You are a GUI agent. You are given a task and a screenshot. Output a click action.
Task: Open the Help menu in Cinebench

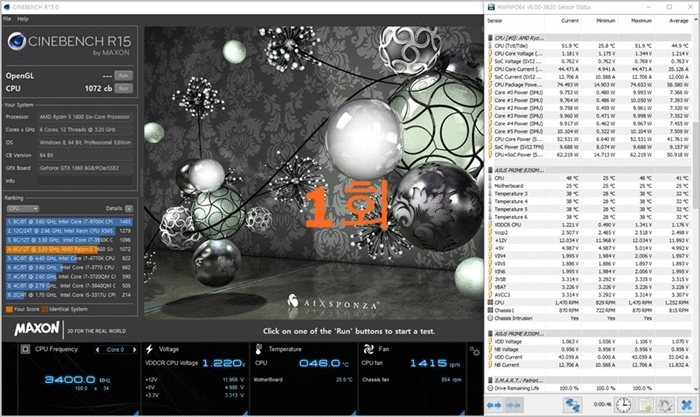(x=22, y=19)
